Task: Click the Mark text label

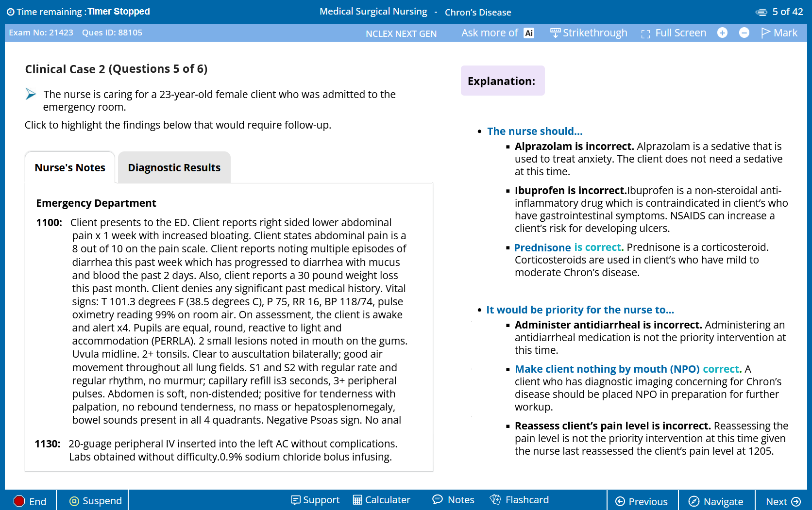Action: (x=785, y=33)
